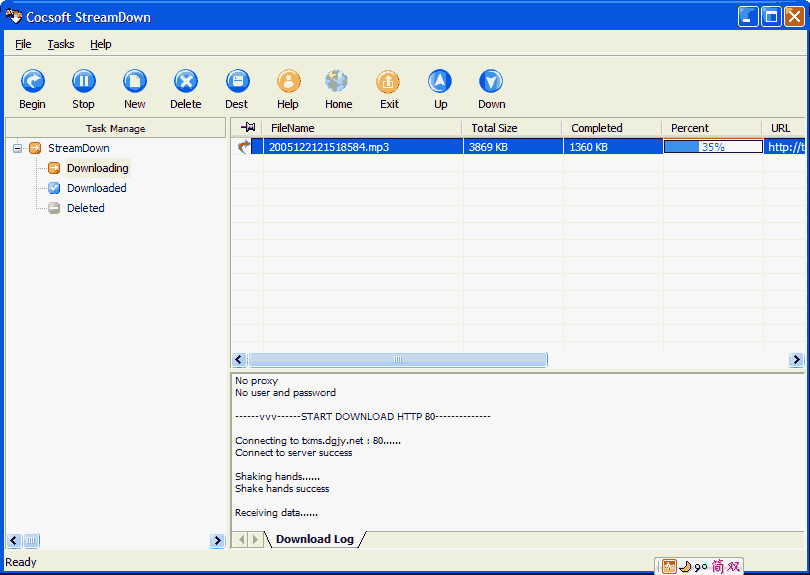Click the task list scroll right arrow
This screenshot has width=810, height=575.
(x=796, y=359)
